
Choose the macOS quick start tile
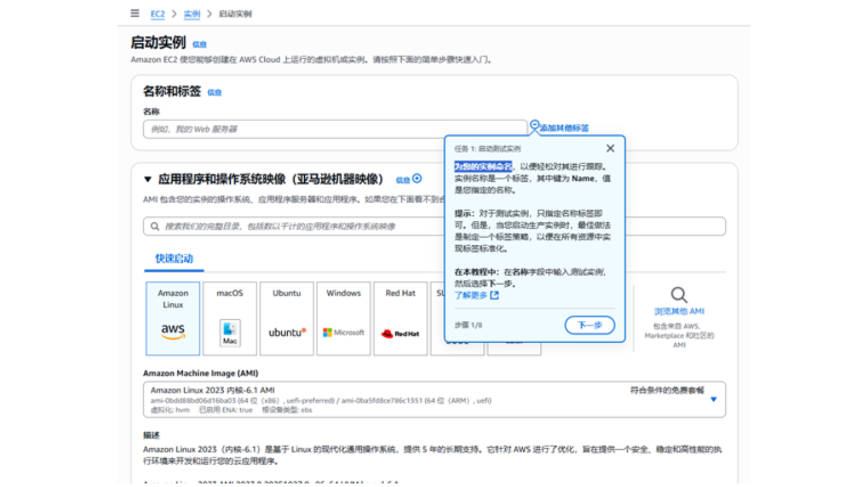(x=230, y=319)
